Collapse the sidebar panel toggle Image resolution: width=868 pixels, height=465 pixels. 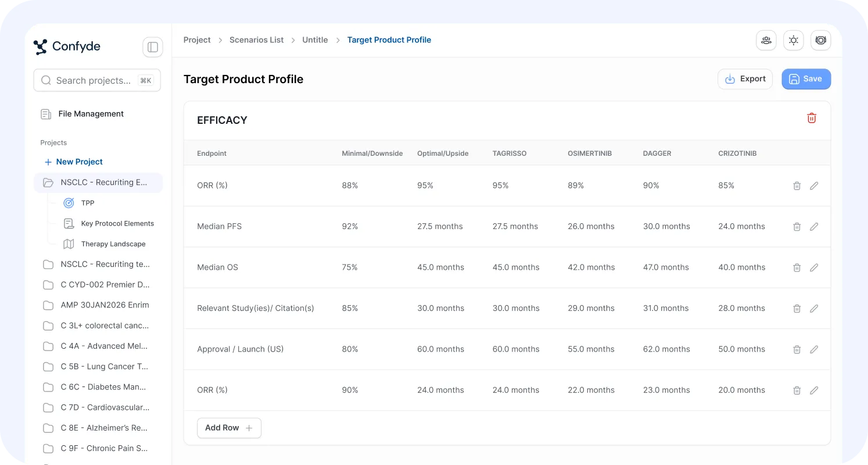[x=153, y=47]
